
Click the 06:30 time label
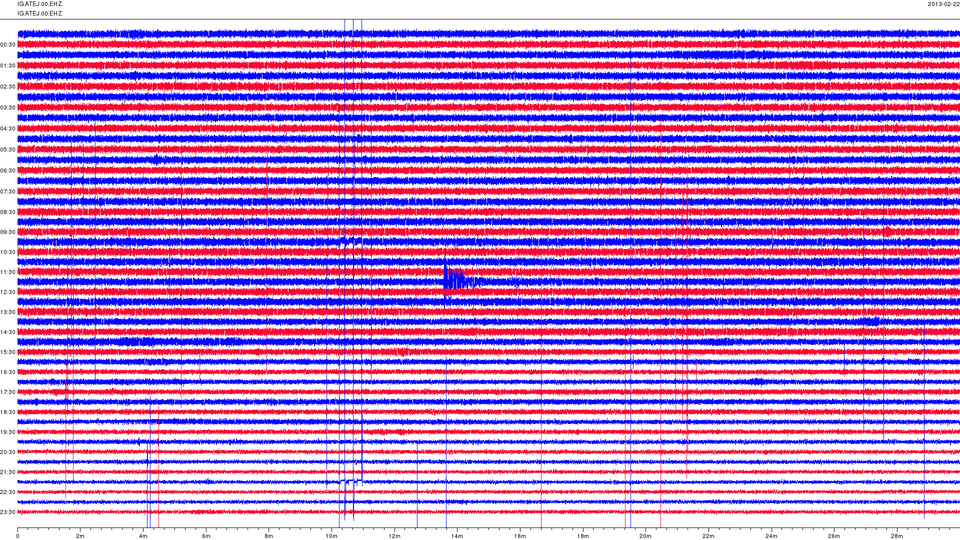(8, 170)
